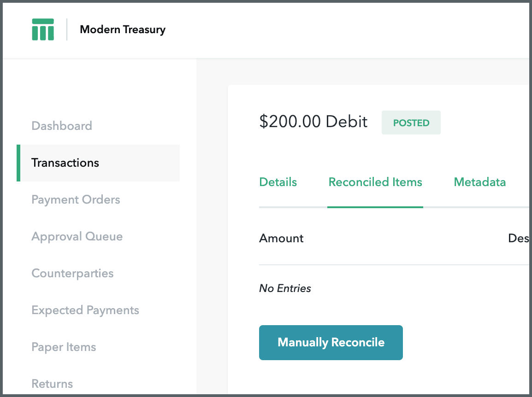Screen dimensions: 532x397
Task: Navigate to Counterparties
Action: click(x=72, y=273)
